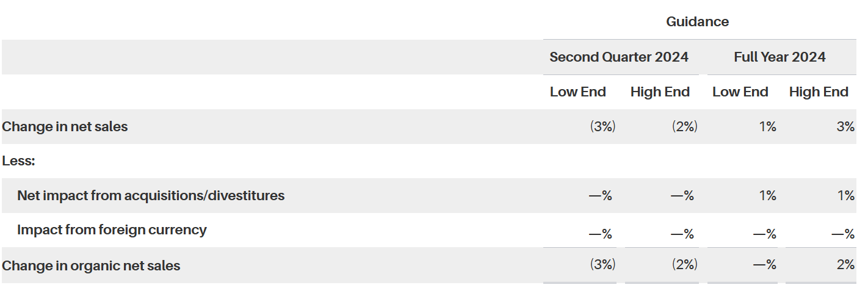
Task: Click Low End under Second Quarter 2024
Action: 577,92
